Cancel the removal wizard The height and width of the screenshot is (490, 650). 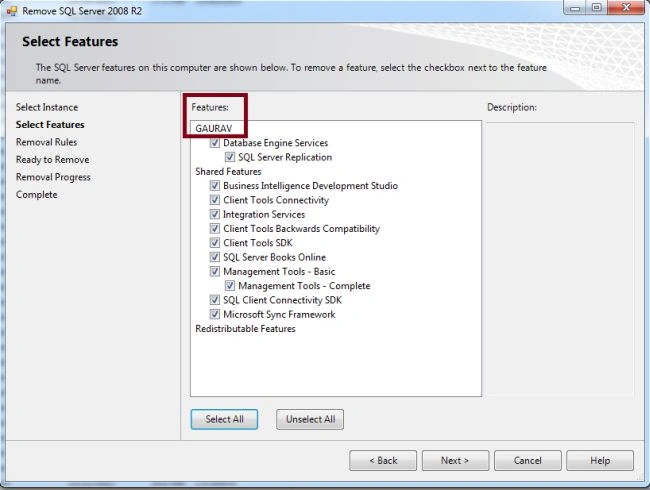tap(528, 461)
